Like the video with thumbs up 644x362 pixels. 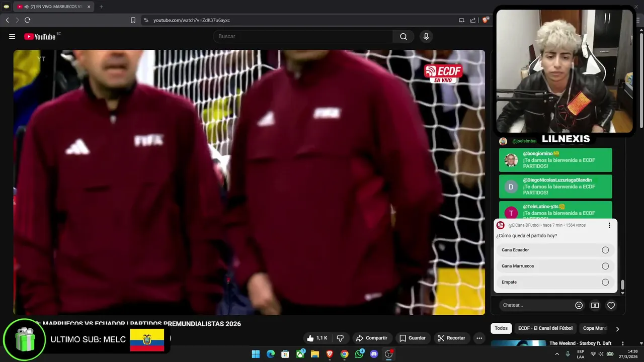(317, 338)
